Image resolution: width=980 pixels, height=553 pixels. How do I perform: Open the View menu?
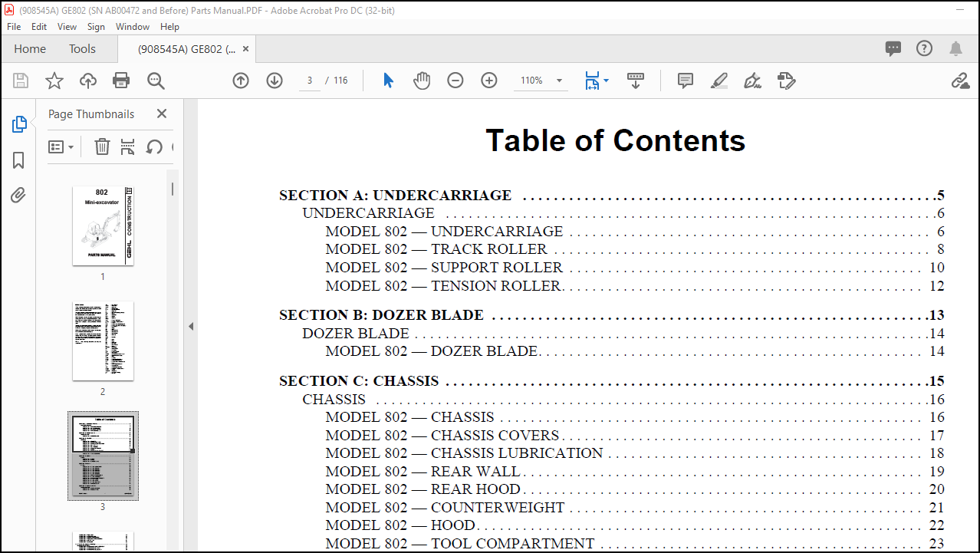(x=67, y=26)
